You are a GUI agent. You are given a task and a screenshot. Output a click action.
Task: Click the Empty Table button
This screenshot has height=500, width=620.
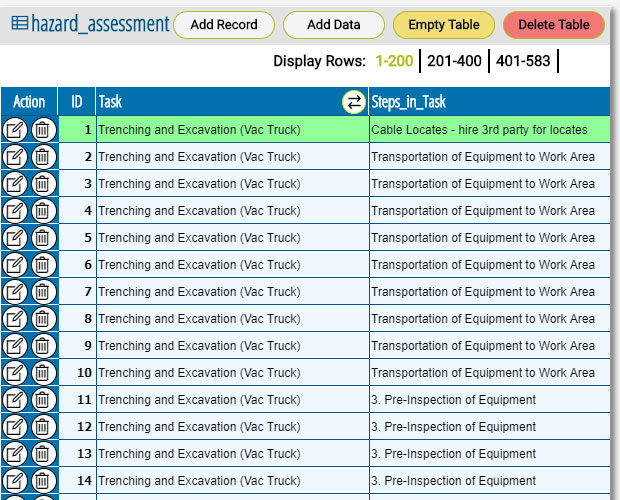(444, 25)
